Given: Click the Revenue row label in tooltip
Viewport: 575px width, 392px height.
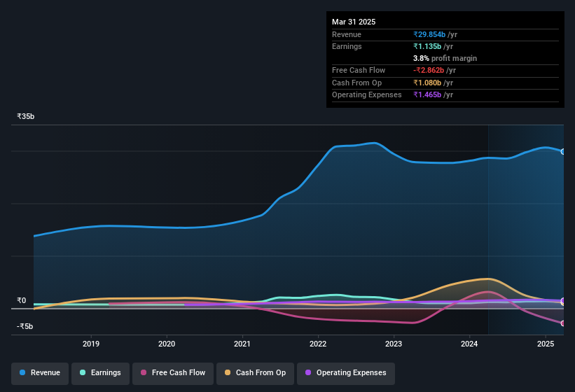Looking at the screenshot, I should click(x=347, y=34).
